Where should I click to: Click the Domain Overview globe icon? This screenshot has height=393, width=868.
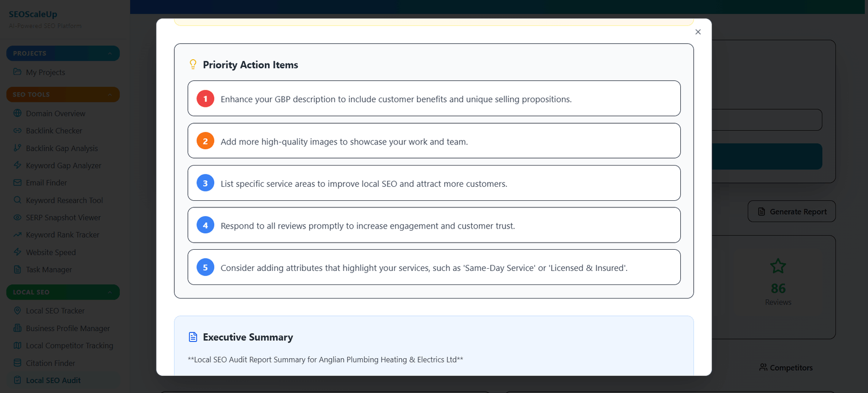pos(17,113)
